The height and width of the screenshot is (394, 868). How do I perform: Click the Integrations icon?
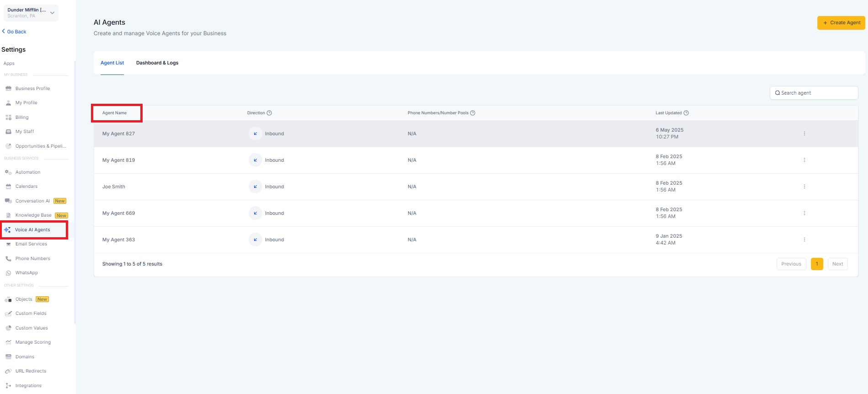click(8, 386)
